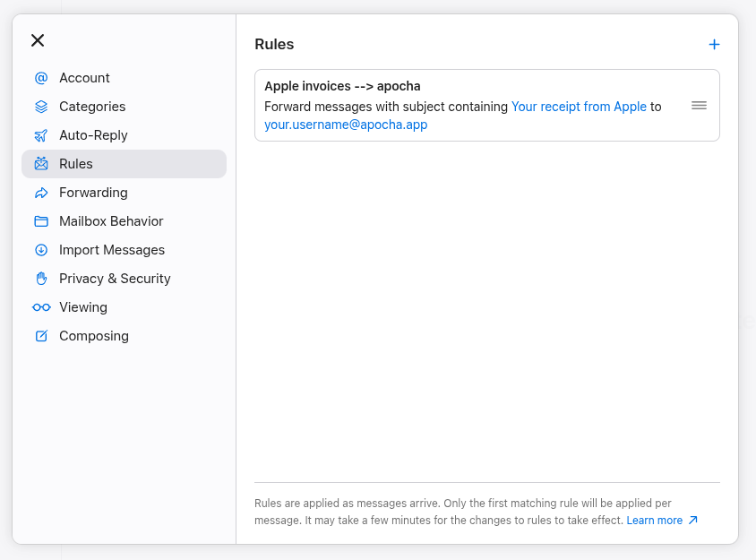Select the Rules section label

tap(76, 164)
